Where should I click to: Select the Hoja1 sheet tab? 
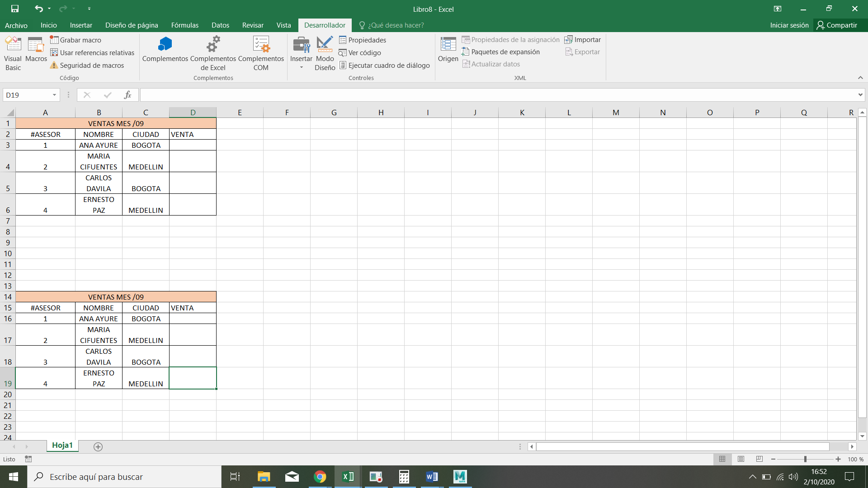click(62, 445)
